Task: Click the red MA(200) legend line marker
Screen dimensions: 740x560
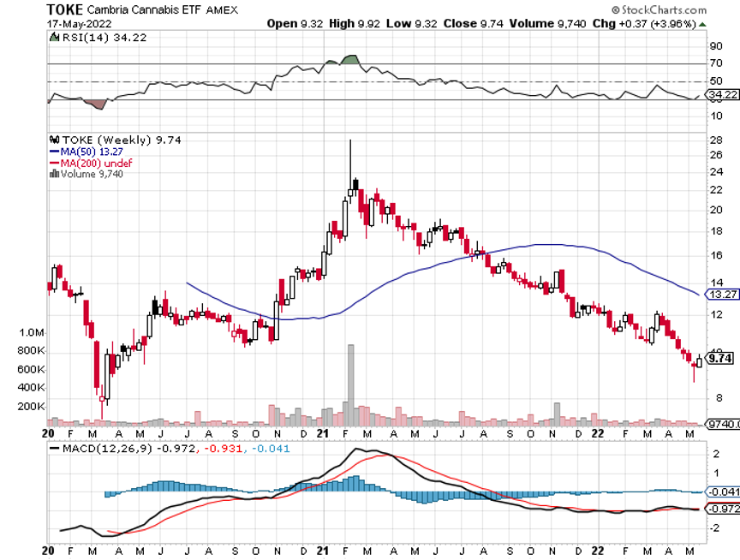Action: 54,163
